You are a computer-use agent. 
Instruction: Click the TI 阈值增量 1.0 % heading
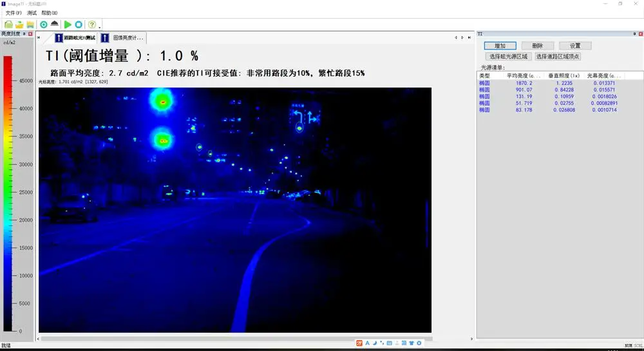122,56
